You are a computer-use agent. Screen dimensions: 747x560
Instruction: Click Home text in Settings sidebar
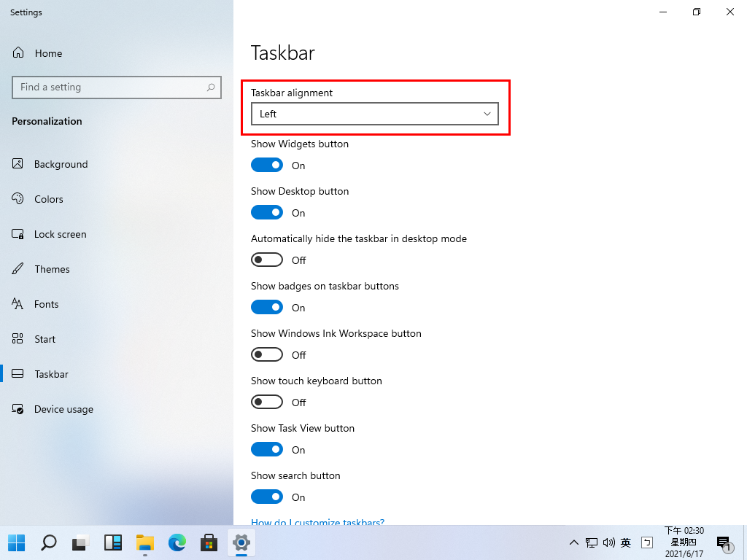[x=49, y=53]
